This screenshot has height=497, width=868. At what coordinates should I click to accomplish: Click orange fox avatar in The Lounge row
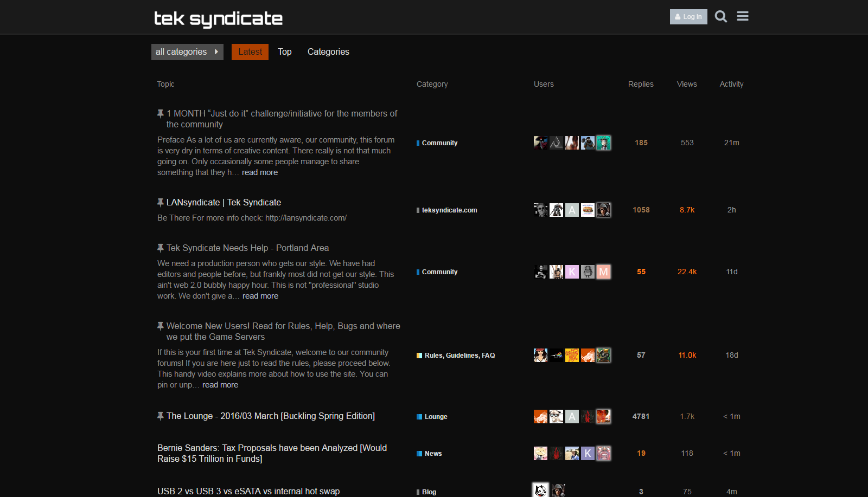(540, 416)
